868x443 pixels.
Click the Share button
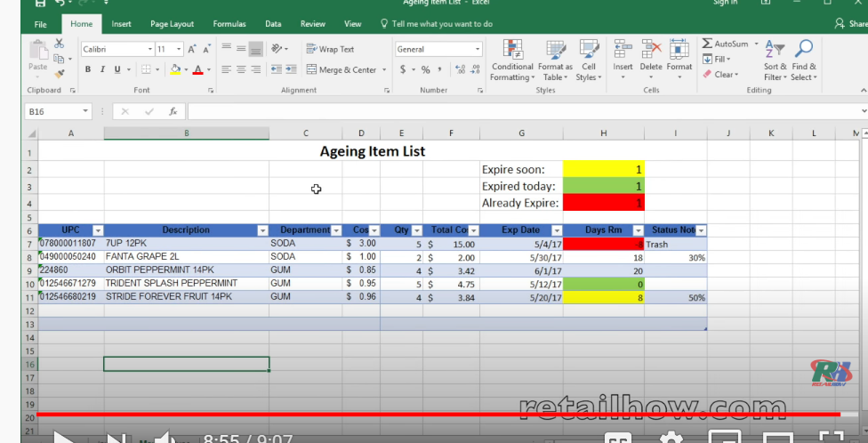click(851, 24)
